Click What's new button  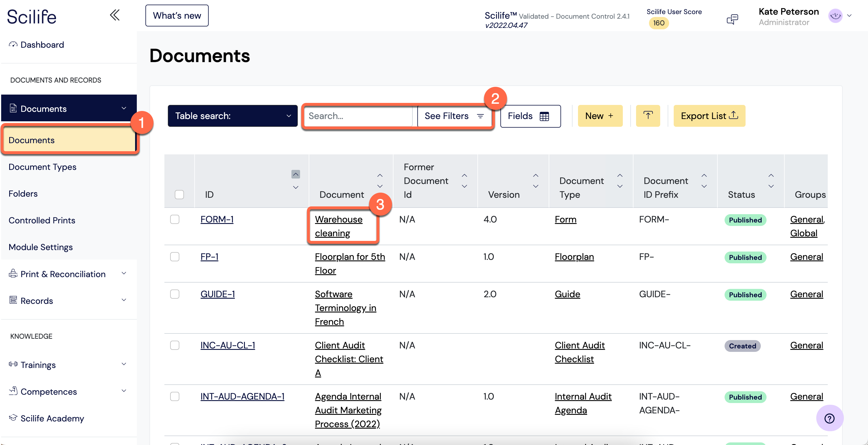point(177,16)
